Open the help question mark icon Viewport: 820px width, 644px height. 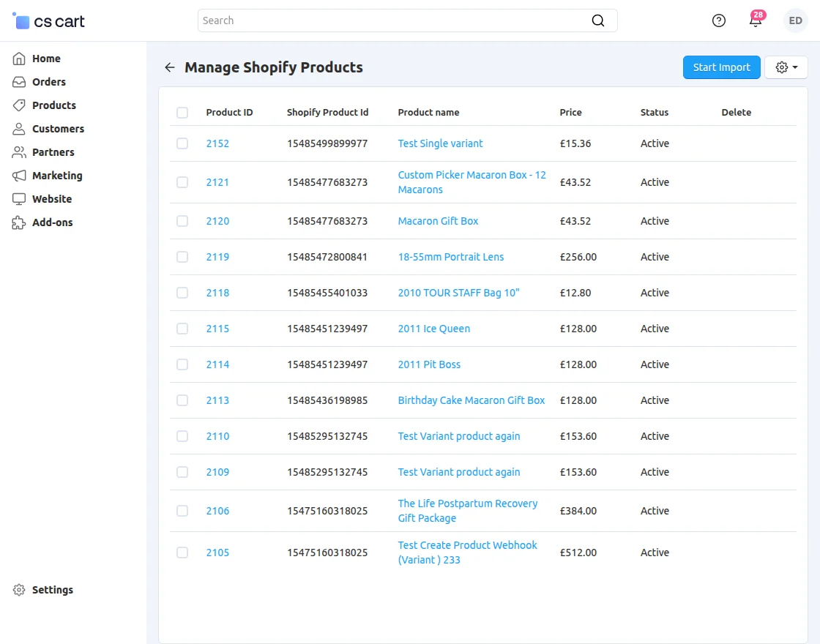718,20
